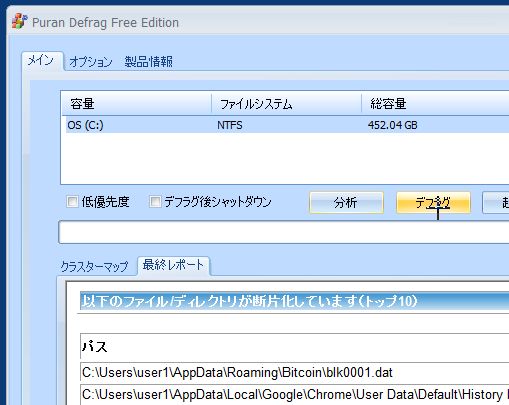
Task: Click the パス column header
Action: [294, 347]
